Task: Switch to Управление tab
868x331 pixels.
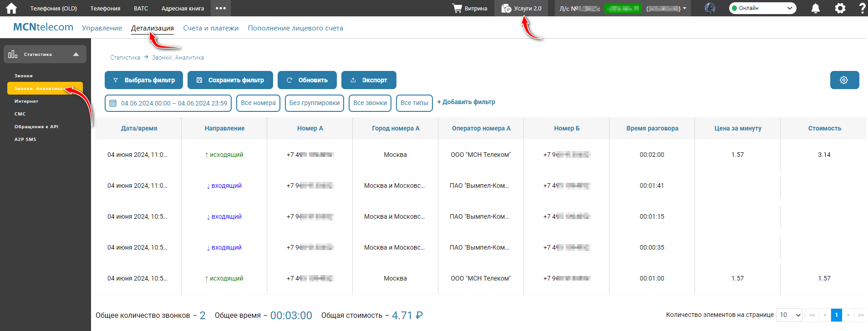Action: [x=102, y=28]
